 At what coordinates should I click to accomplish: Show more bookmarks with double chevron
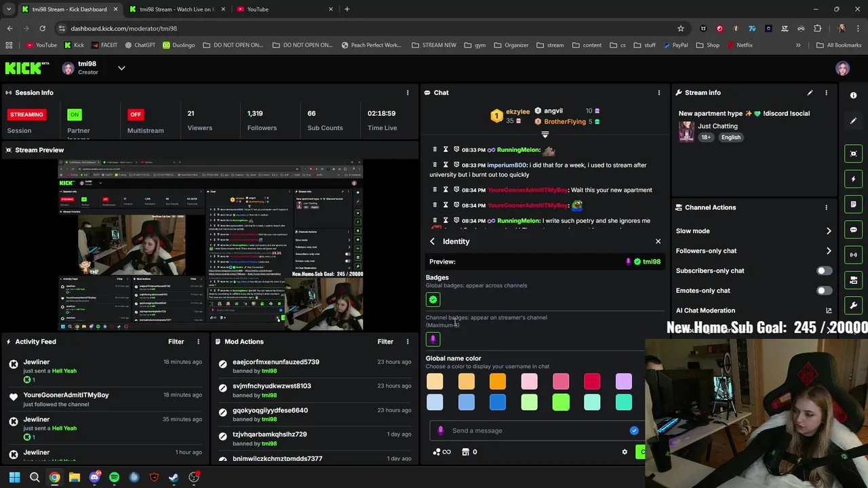tap(798, 45)
